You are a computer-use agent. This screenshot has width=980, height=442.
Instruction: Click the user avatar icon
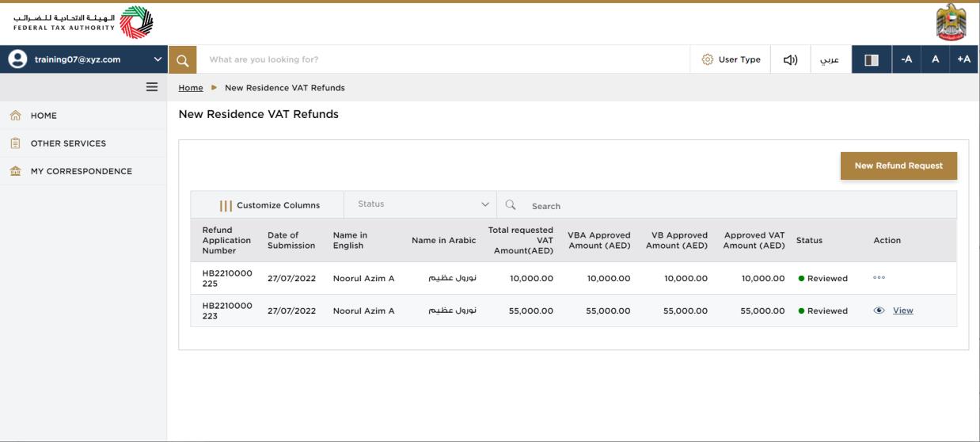point(17,59)
